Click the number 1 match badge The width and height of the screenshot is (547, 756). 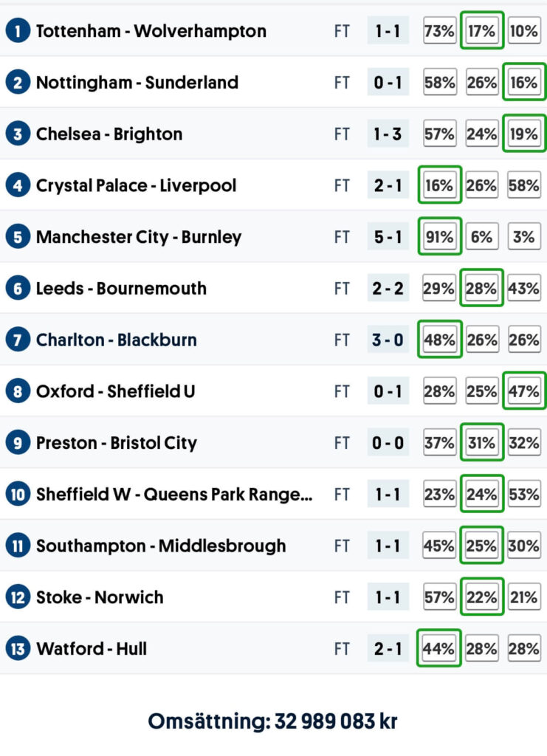[x=17, y=31]
